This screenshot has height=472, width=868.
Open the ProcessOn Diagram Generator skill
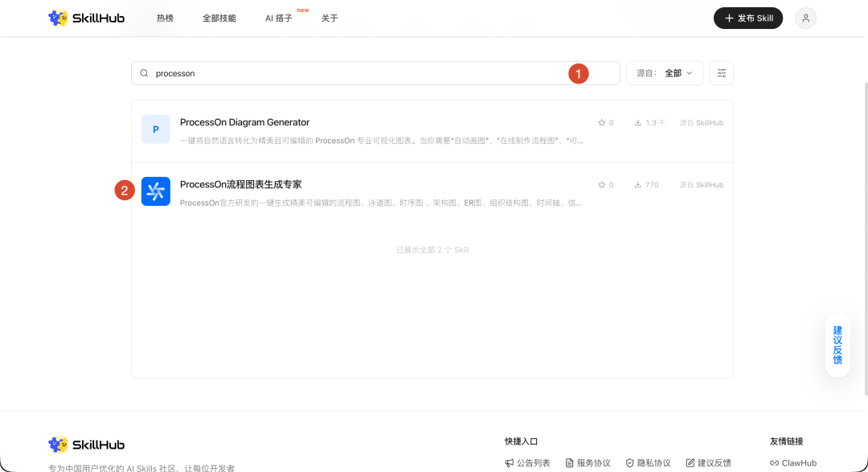(x=244, y=122)
